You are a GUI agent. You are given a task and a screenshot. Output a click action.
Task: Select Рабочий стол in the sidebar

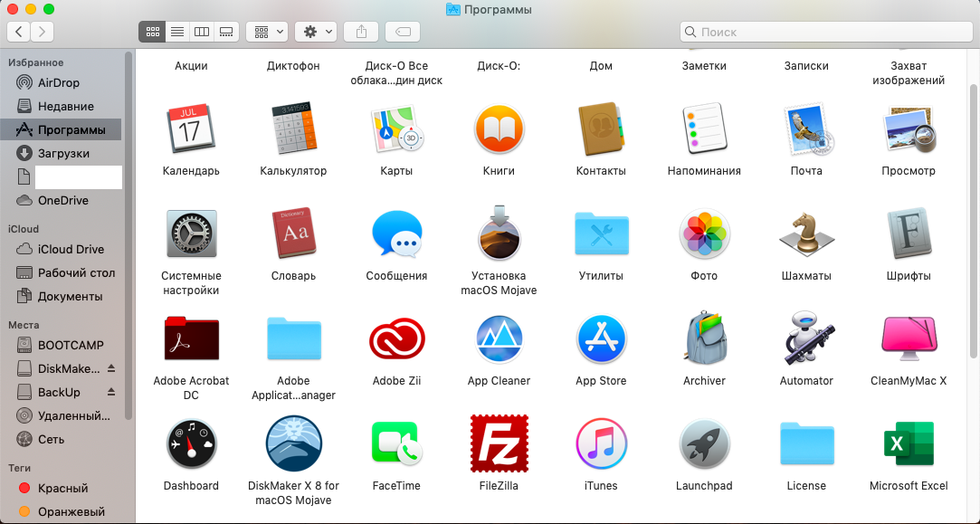[62, 272]
